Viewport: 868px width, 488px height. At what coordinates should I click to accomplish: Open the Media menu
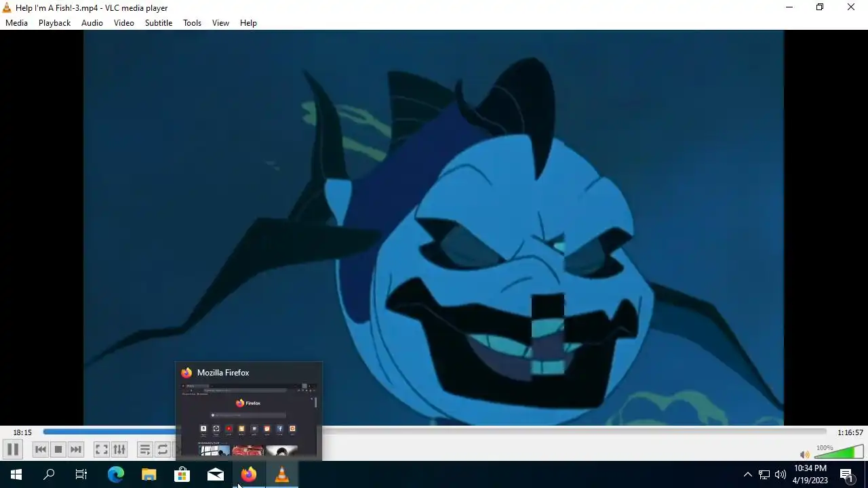[x=16, y=23]
